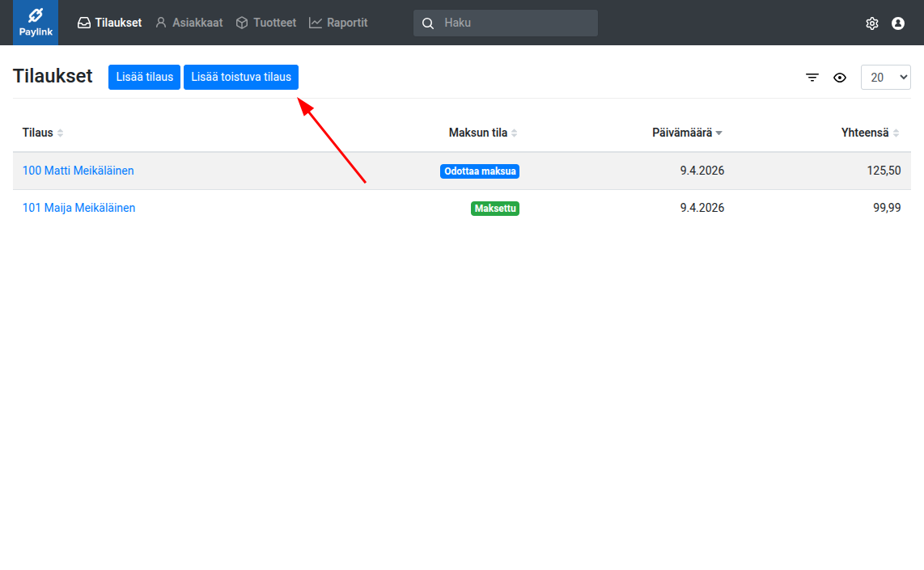Open the Tuotteet page
The width and height of the screenshot is (924, 570).
265,23
